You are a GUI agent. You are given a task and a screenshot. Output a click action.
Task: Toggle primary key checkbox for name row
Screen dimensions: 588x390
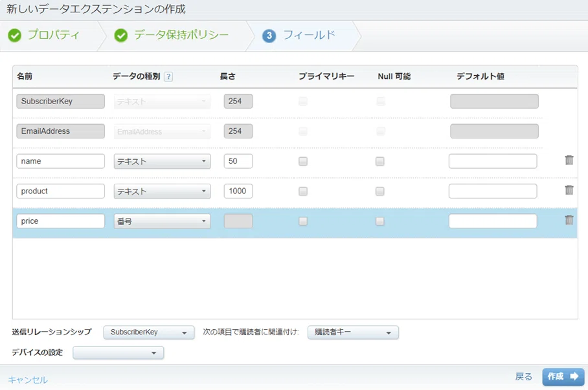coord(303,161)
